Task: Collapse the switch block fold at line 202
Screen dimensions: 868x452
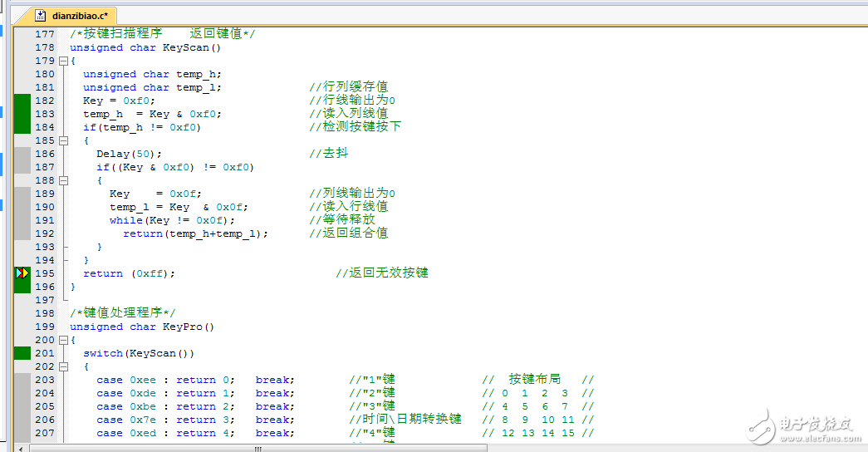Action: pyautogui.click(x=64, y=366)
